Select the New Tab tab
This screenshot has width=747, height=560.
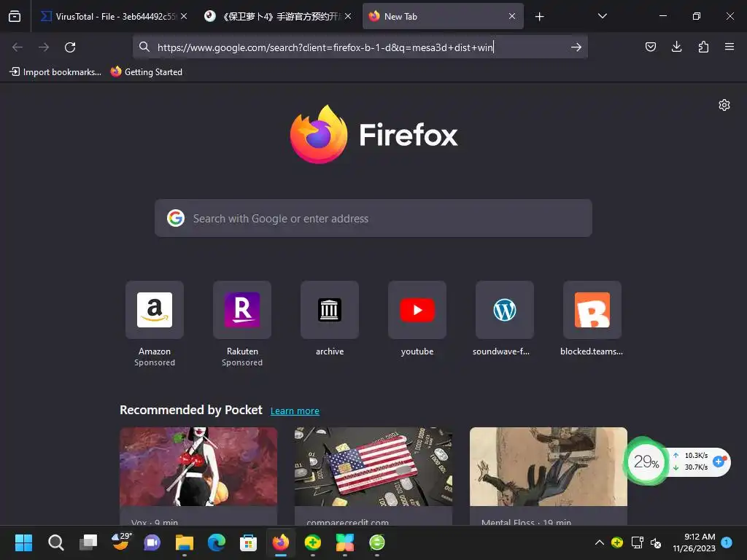(x=443, y=16)
